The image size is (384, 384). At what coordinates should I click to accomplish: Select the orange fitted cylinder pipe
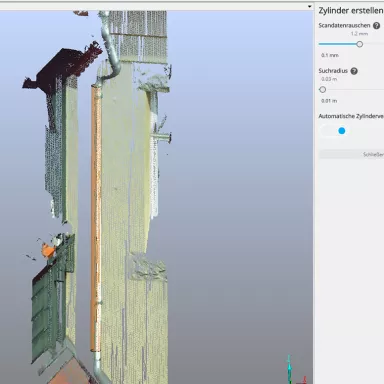[x=96, y=219]
